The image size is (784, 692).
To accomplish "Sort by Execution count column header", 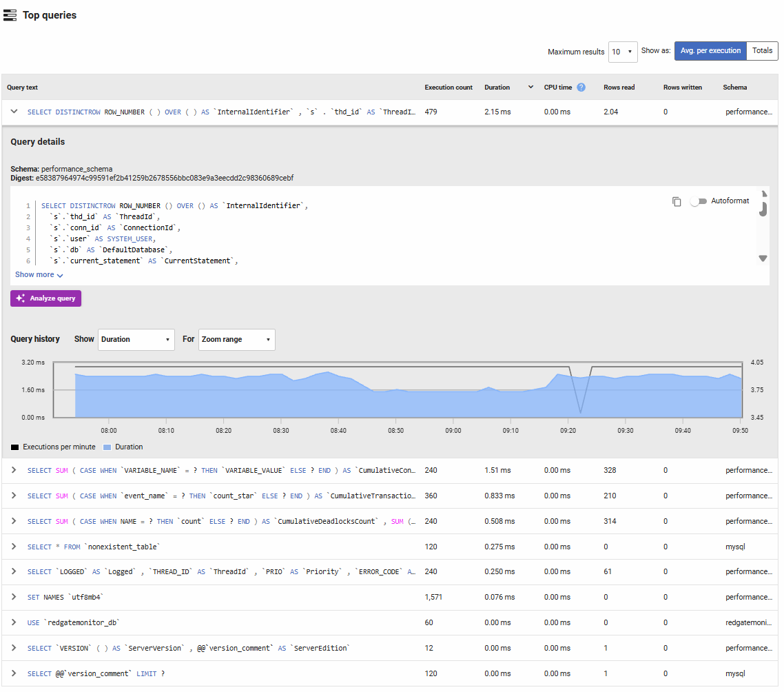I will (448, 88).
